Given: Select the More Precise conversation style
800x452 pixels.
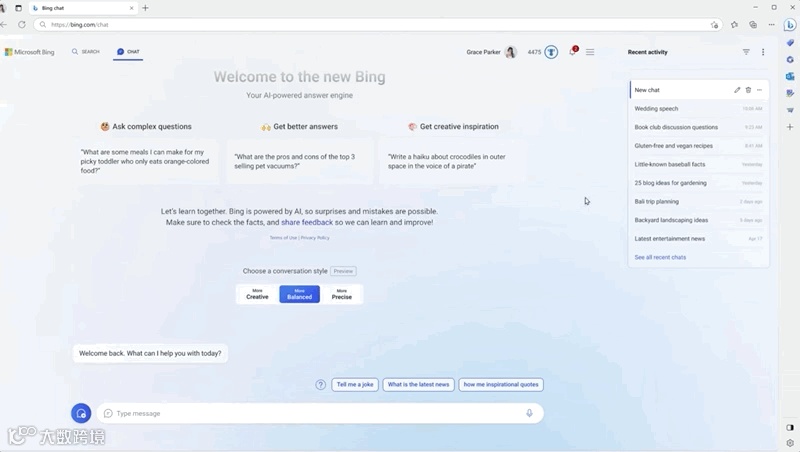Looking at the screenshot, I should click(342, 294).
